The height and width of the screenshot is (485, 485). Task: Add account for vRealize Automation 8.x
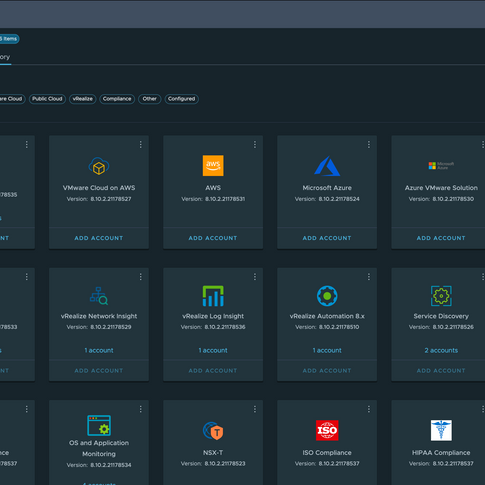click(327, 370)
